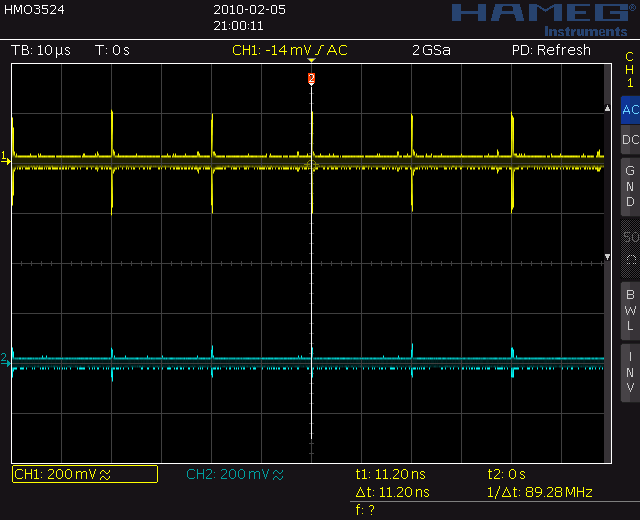Viewport: 640px width, 520px height.
Task: Click the t2: 0 s cursor readout
Action: (x=507, y=474)
